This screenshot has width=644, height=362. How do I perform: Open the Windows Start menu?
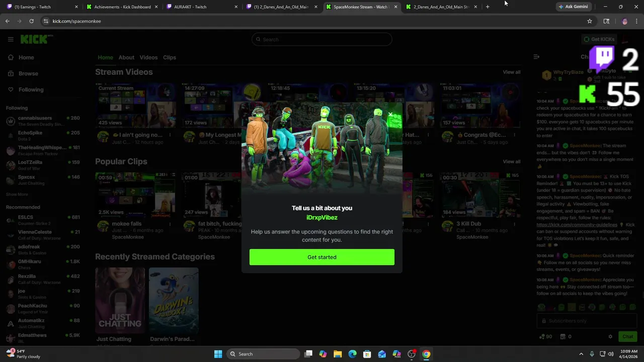click(218, 354)
